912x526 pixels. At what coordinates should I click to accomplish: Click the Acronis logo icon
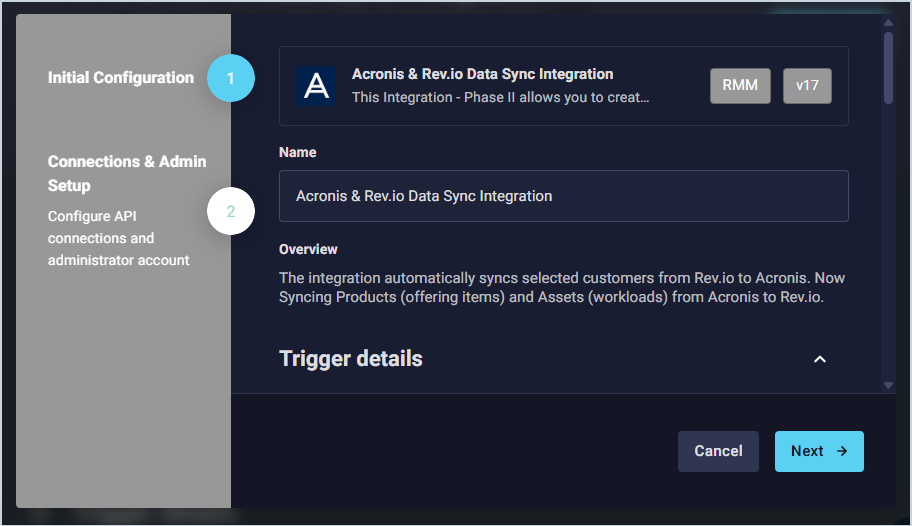(316, 86)
